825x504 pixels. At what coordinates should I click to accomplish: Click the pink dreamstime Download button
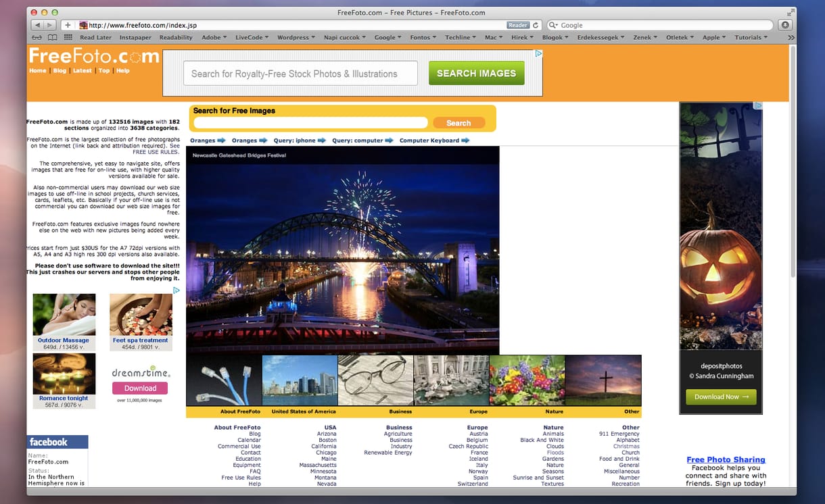140,388
